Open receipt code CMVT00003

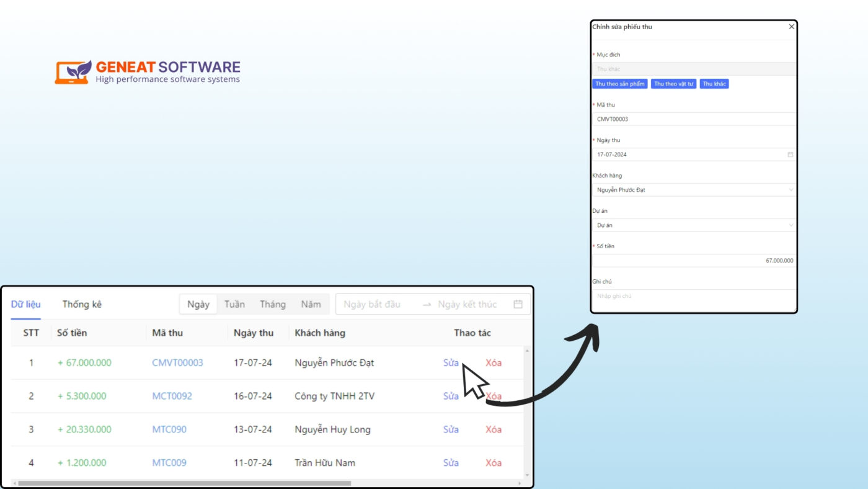(177, 363)
